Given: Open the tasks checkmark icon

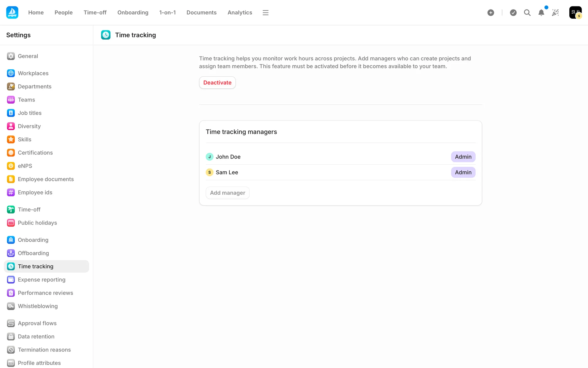Looking at the screenshot, I should pos(513,13).
